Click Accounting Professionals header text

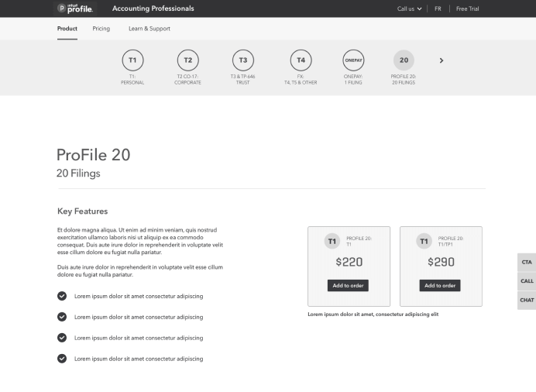coord(153,9)
